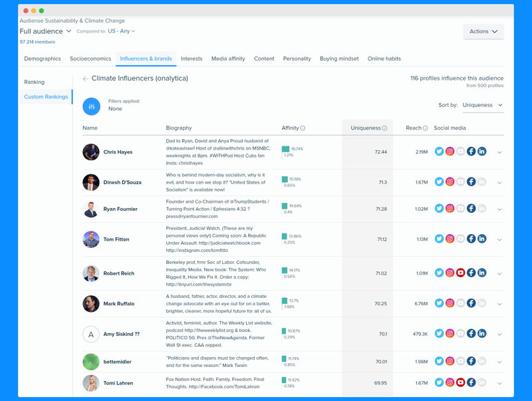
Task: Open Robert Reich YouTube icon
Action: click(x=460, y=273)
